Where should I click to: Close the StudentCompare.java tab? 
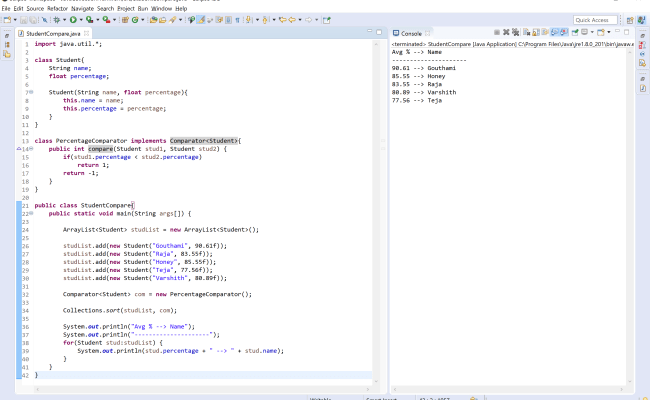click(x=86, y=33)
